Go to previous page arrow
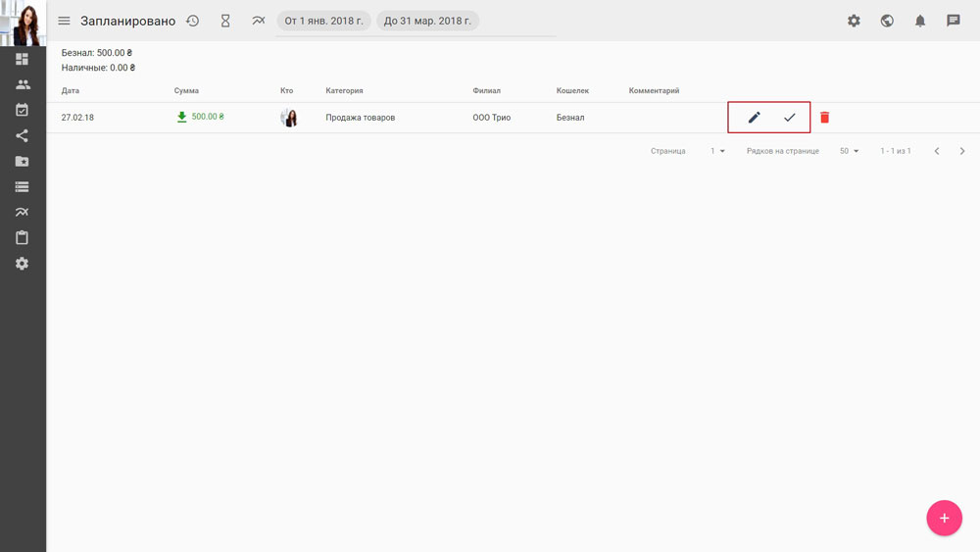The image size is (980, 552). pos(936,151)
